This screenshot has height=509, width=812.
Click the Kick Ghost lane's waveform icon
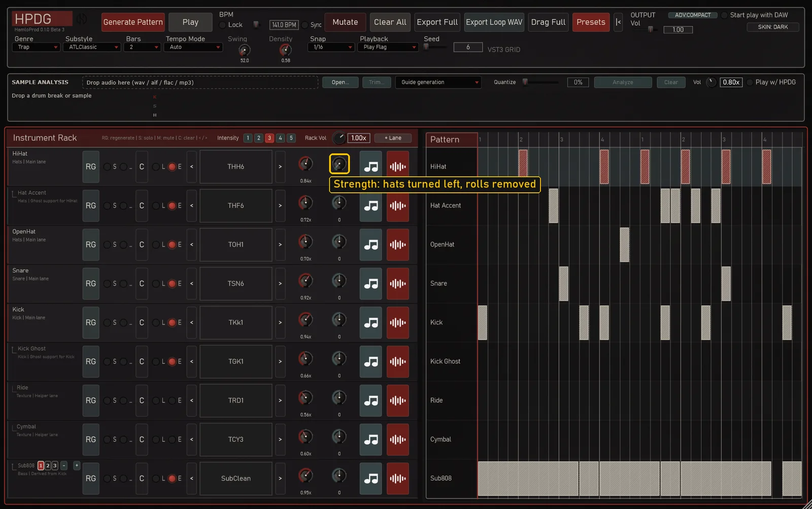tap(398, 361)
